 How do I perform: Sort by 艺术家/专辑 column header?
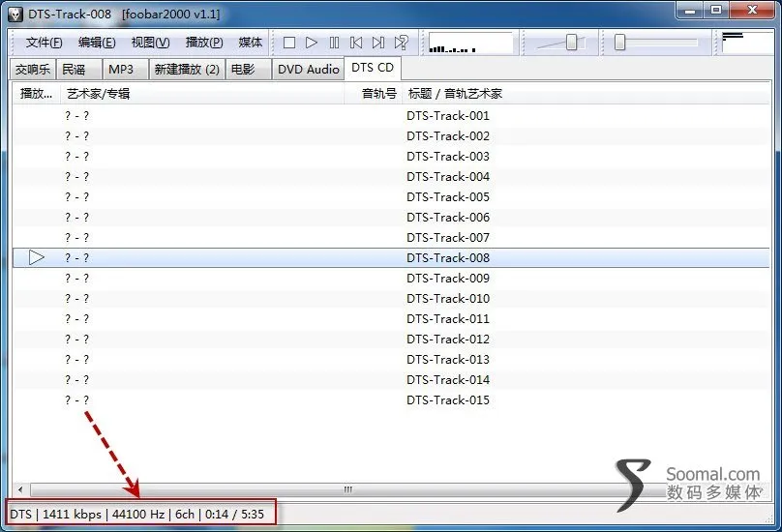tap(202, 93)
